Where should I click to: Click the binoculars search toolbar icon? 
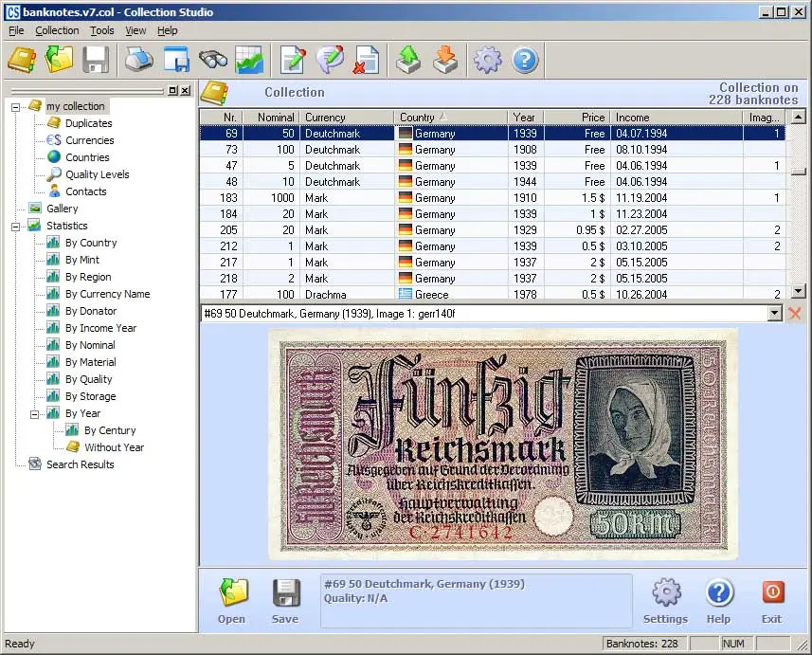pyautogui.click(x=213, y=60)
